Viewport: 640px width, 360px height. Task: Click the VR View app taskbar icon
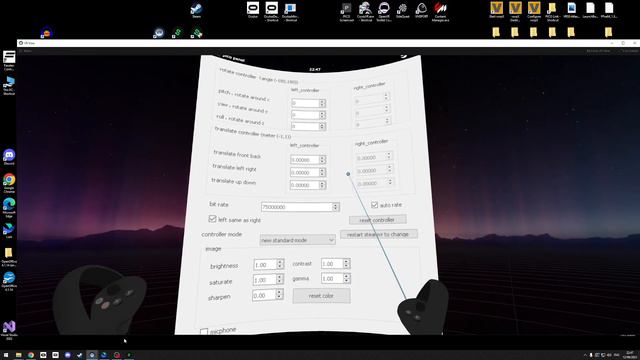[x=92, y=355]
